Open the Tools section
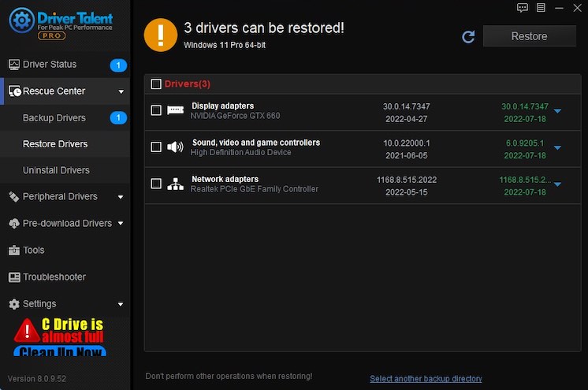 (x=65, y=250)
